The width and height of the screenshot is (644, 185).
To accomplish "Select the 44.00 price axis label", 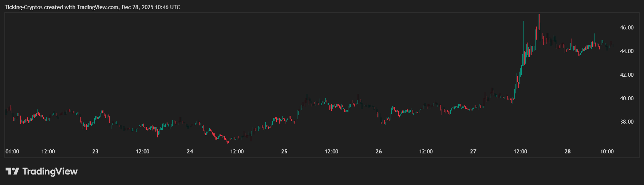I will [627, 51].
